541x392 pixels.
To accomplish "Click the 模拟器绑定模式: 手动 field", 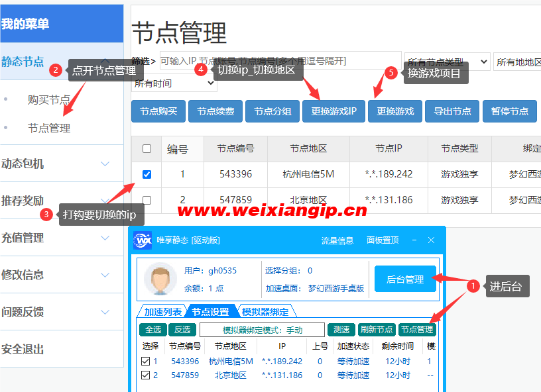I will 263,330.
